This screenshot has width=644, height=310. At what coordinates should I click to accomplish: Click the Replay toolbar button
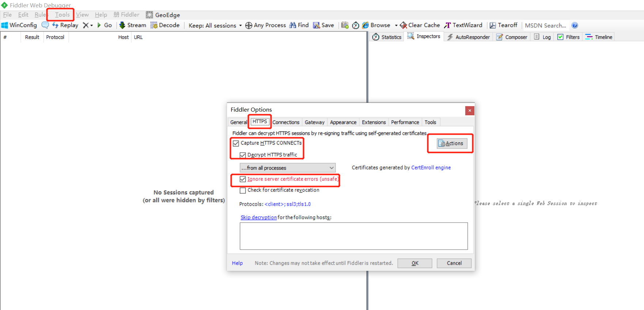point(65,25)
